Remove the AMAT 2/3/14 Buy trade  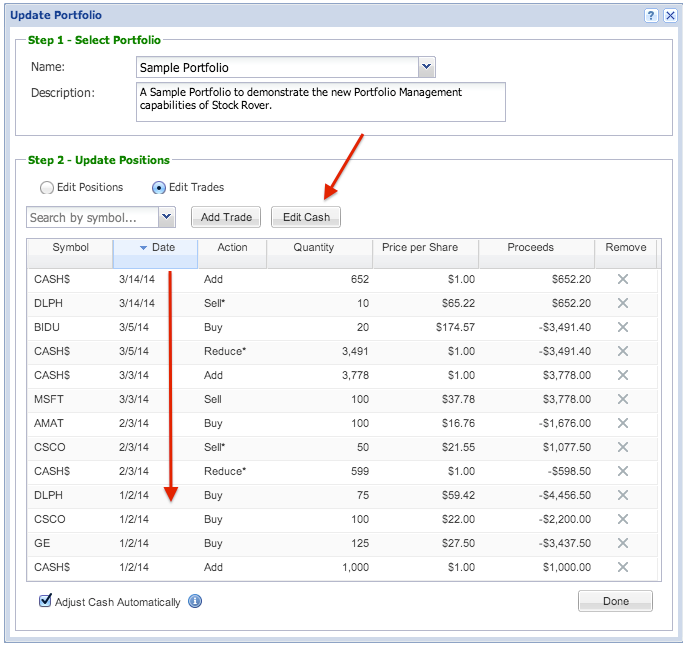coord(623,423)
